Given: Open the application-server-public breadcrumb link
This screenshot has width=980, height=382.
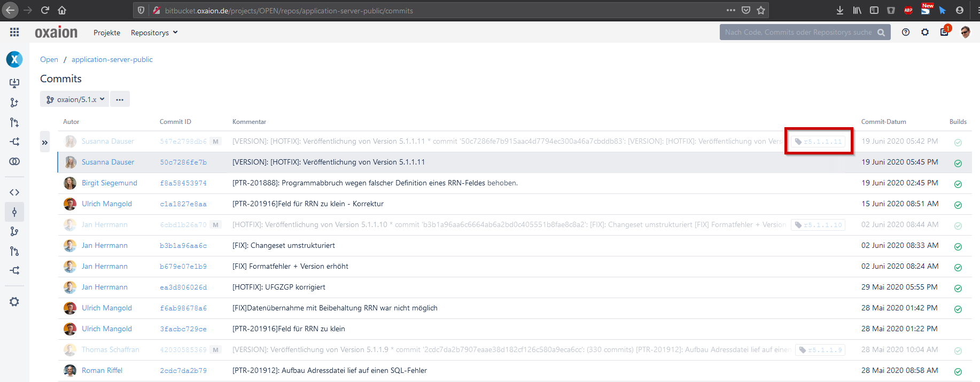Looking at the screenshot, I should pyautogui.click(x=112, y=59).
